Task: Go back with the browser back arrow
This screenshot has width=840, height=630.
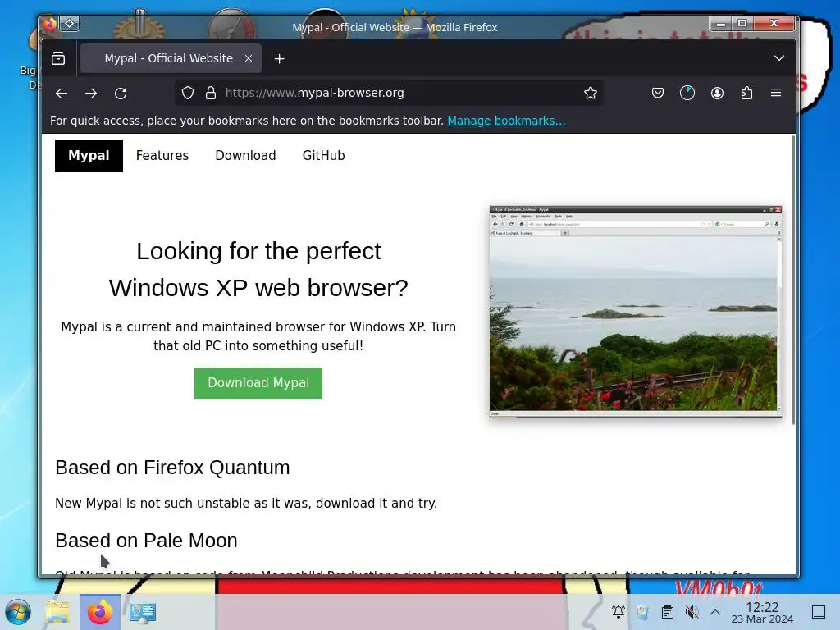Action: pyautogui.click(x=61, y=94)
